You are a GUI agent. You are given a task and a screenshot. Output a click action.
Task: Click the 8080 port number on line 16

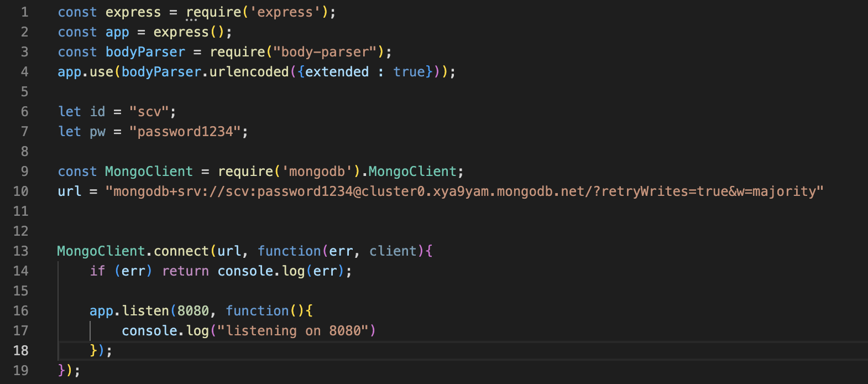(193, 311)
